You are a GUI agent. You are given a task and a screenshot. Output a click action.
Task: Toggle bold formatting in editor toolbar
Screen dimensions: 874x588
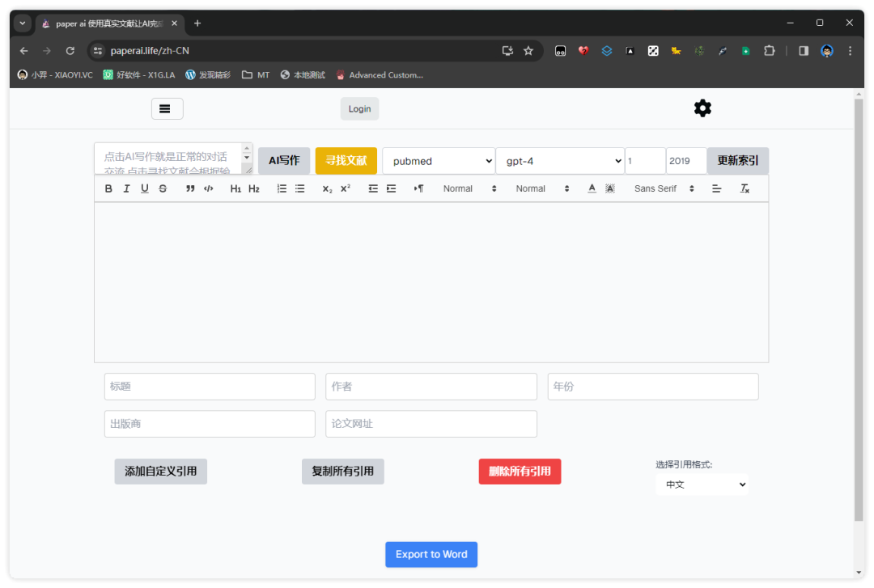[x=108, y=188]
